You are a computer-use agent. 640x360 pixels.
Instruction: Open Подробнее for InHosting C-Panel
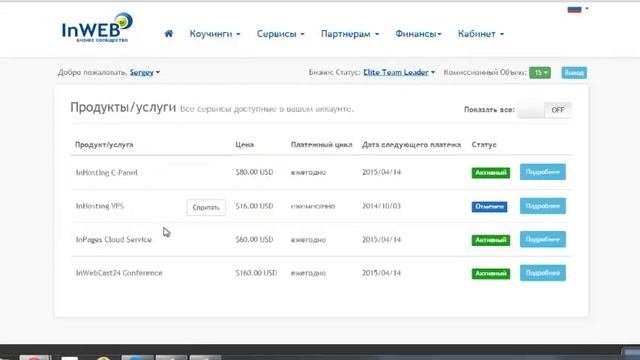(x=542, y=172)
